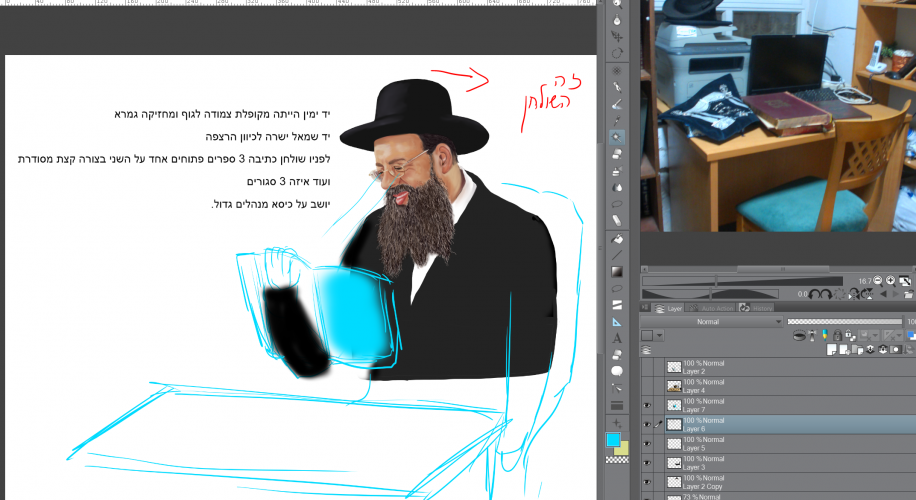
Task: Click the navigator zoom in icon
Action: (890, 281)
